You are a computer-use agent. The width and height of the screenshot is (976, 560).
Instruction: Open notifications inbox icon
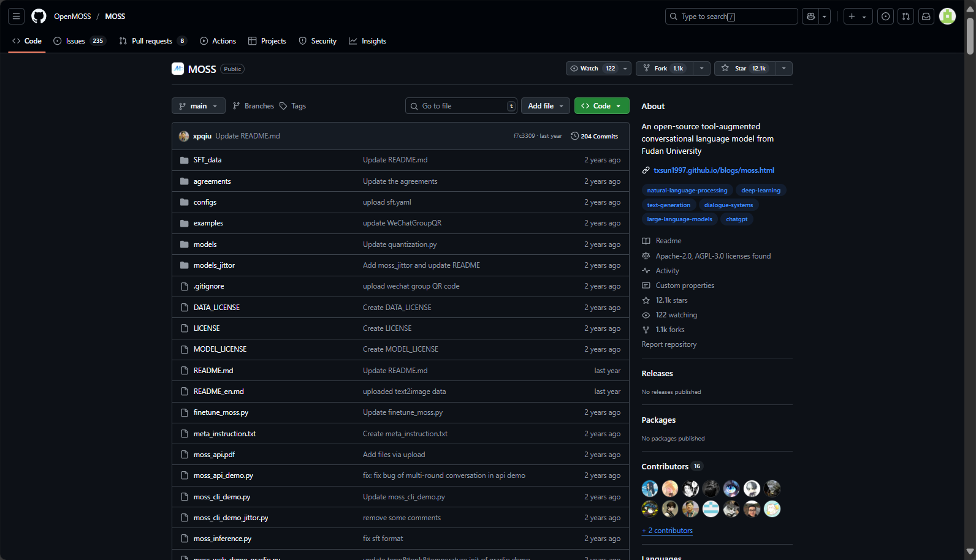pos(926,17)
